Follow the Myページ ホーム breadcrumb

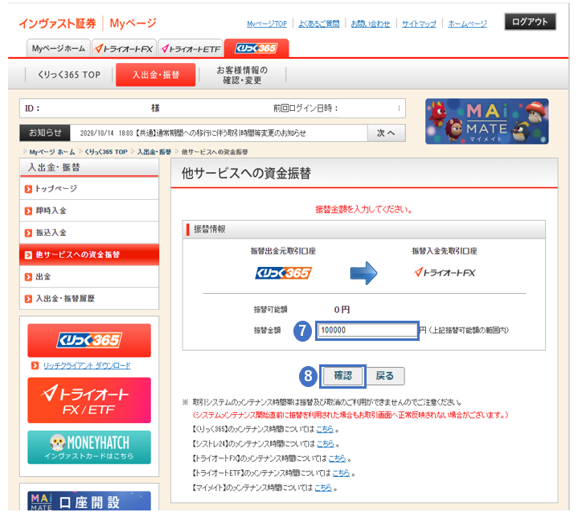click(52, 152)
